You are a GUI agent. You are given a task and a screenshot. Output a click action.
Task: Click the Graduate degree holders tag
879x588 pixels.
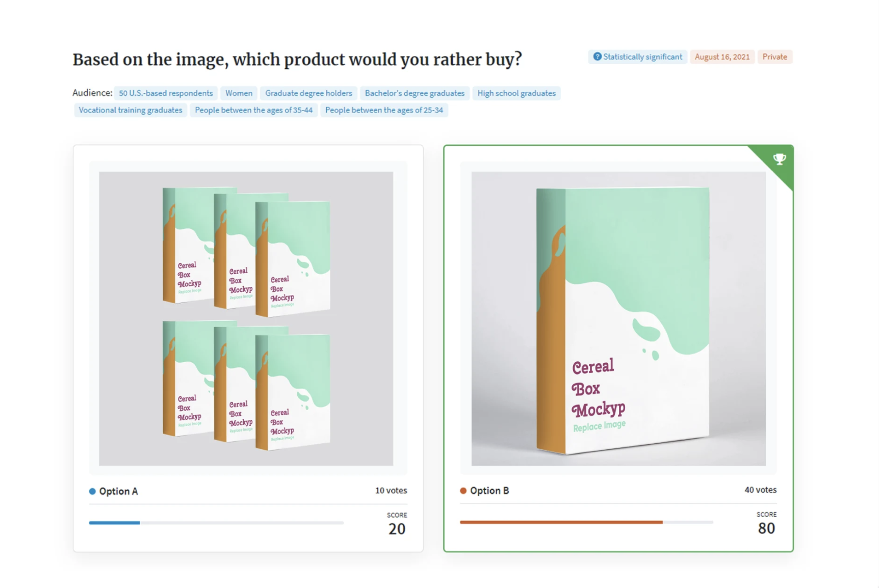308,93
